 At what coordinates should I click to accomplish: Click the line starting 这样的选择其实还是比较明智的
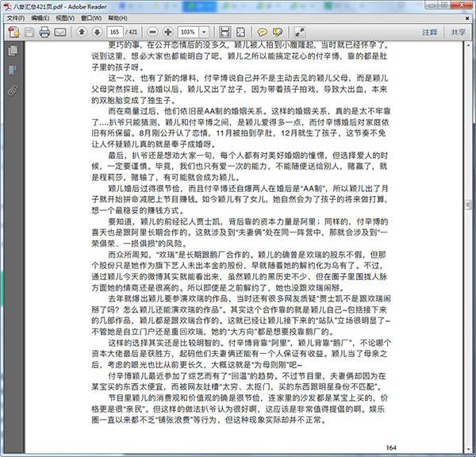(250, 343)
